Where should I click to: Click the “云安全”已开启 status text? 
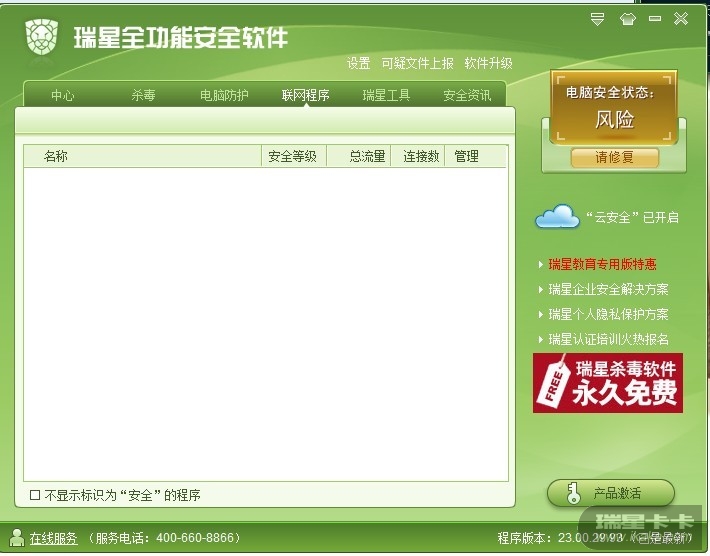tap(632, 218)
